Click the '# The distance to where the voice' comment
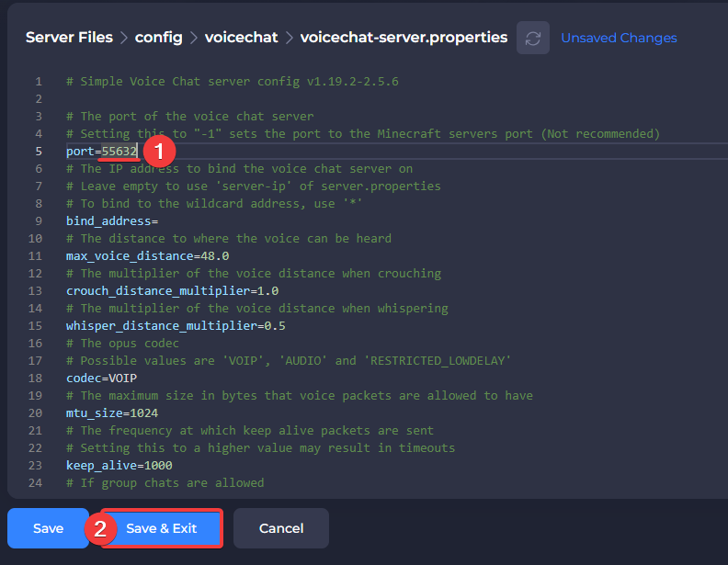Viewport: 728px width, 565px height. click(x=229, y=239)
